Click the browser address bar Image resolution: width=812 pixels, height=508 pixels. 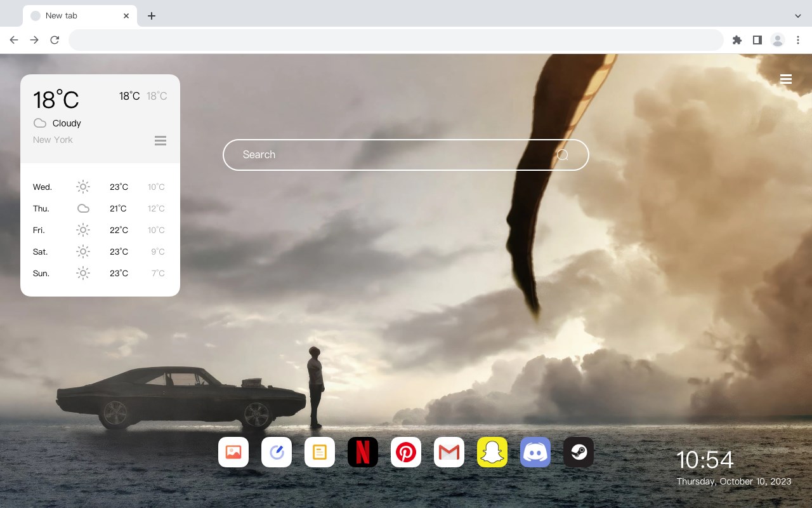(396, 40)
